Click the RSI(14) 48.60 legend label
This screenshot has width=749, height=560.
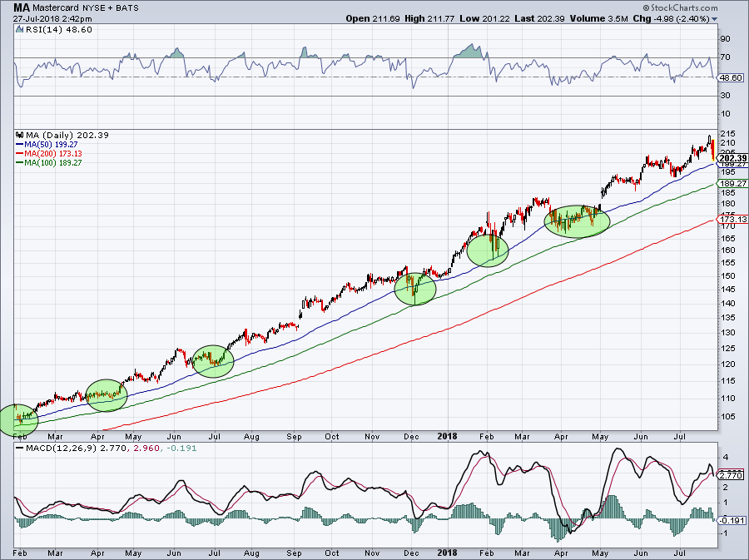(x=59, y=30)
